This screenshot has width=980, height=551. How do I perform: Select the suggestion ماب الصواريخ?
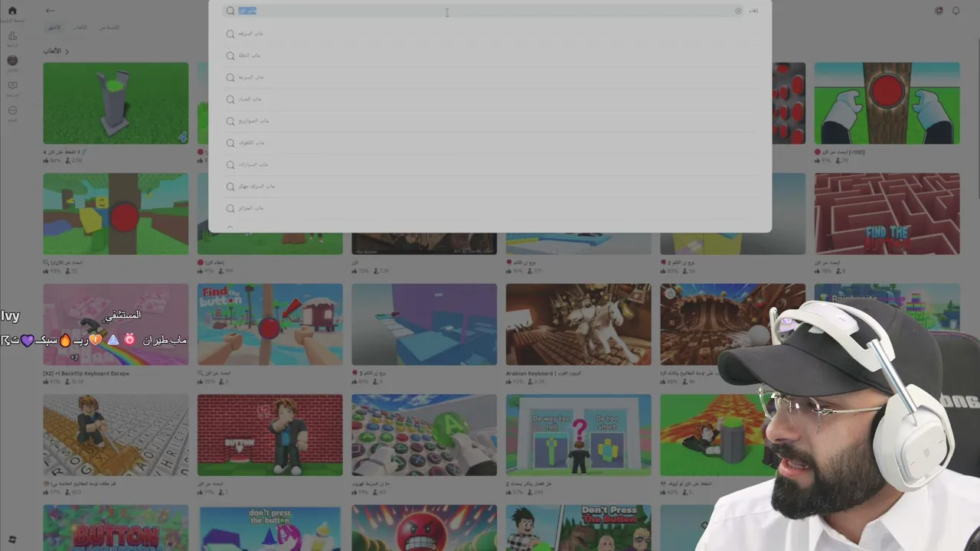490,121
